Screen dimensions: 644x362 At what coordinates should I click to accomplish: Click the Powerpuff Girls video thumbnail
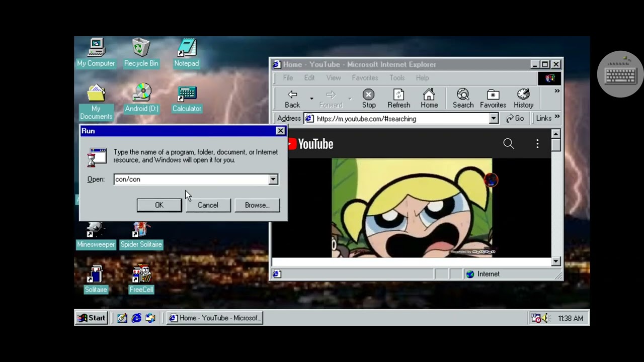click(x=412, y=208)
